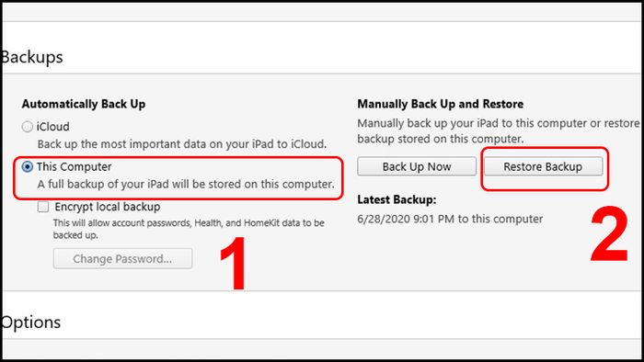
Task: Click the Automatically Back Up heading
Action: tap(84, 104)
